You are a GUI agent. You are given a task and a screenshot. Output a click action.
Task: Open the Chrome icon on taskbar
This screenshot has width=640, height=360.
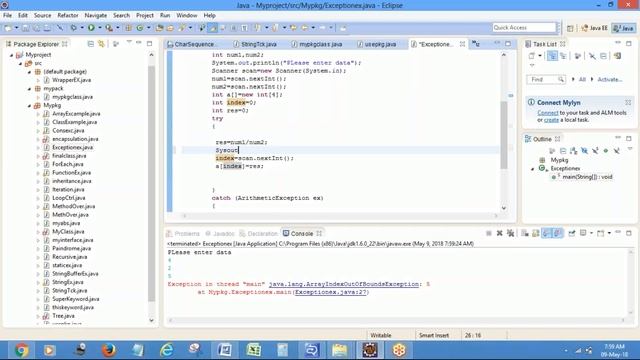[21, 350]
